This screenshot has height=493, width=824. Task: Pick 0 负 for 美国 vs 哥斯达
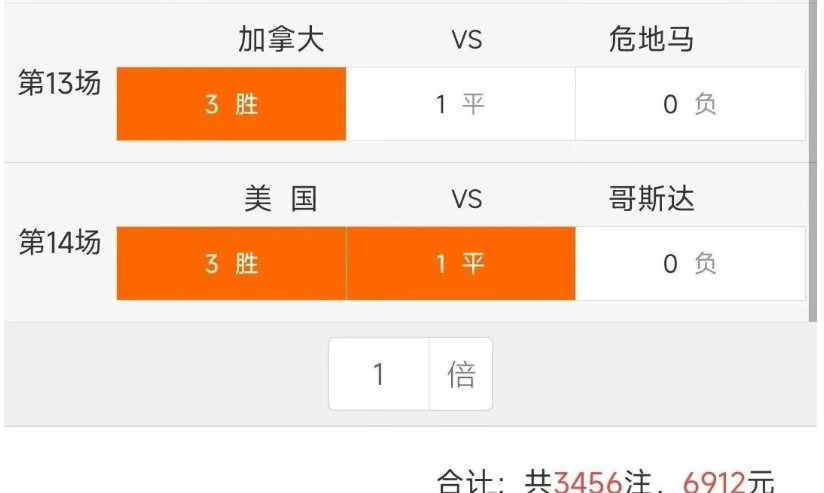tap(690, 264)
